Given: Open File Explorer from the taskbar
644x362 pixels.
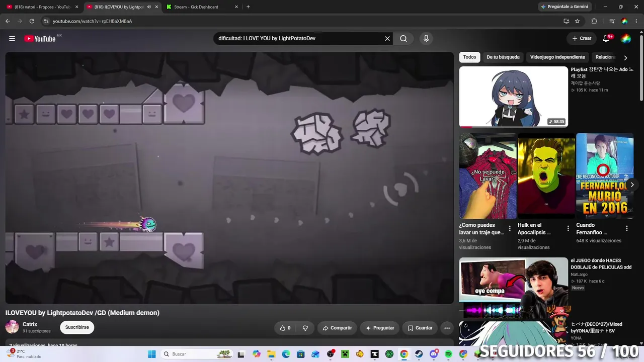Looking at the screenshot, I should (271, 354).
